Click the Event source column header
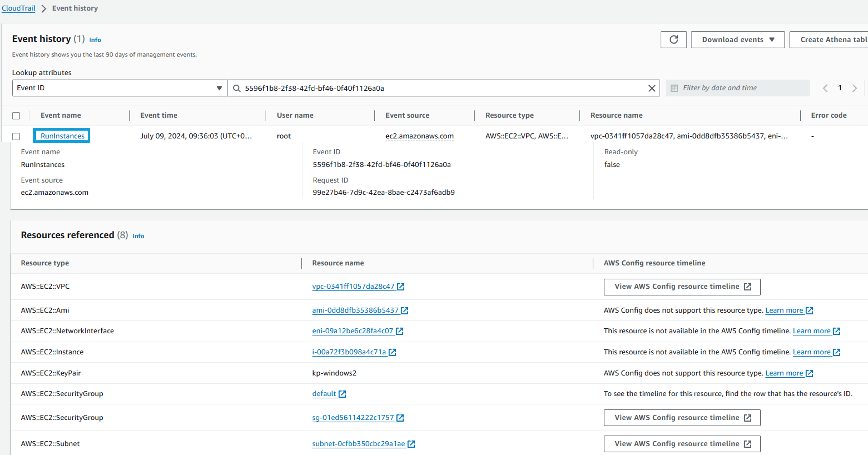 407,115
